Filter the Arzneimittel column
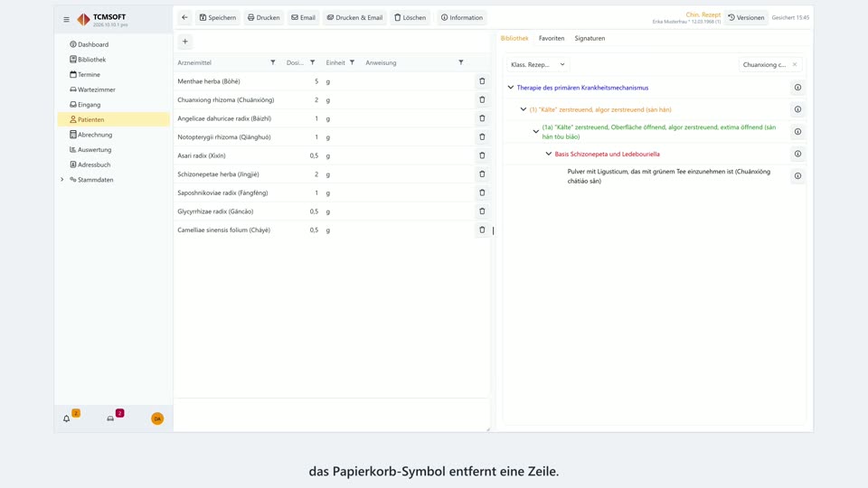This screenshot has height=488, width=868. tap(273, 62)
